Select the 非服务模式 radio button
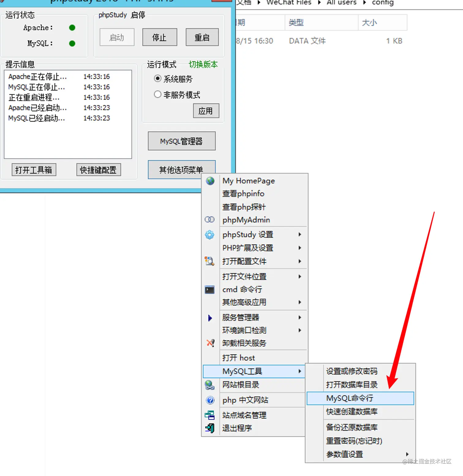The width and height of the screenshot is (463, 476). pos(157,94)
